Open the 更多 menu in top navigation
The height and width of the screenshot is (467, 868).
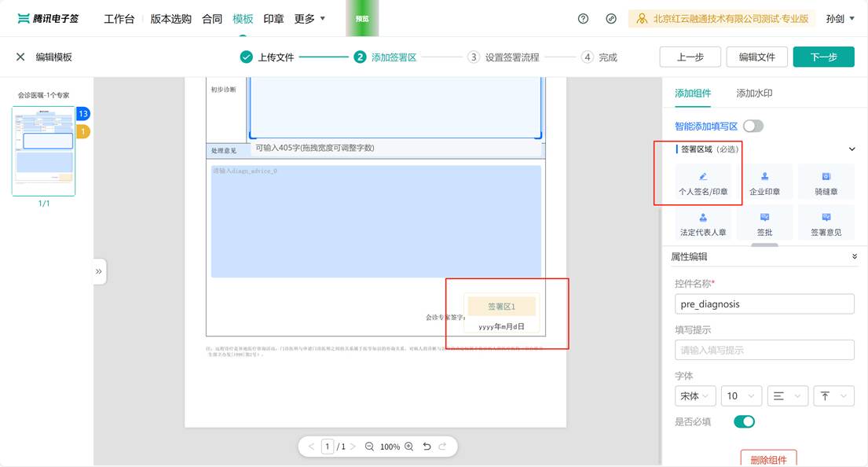coord(309,19)
